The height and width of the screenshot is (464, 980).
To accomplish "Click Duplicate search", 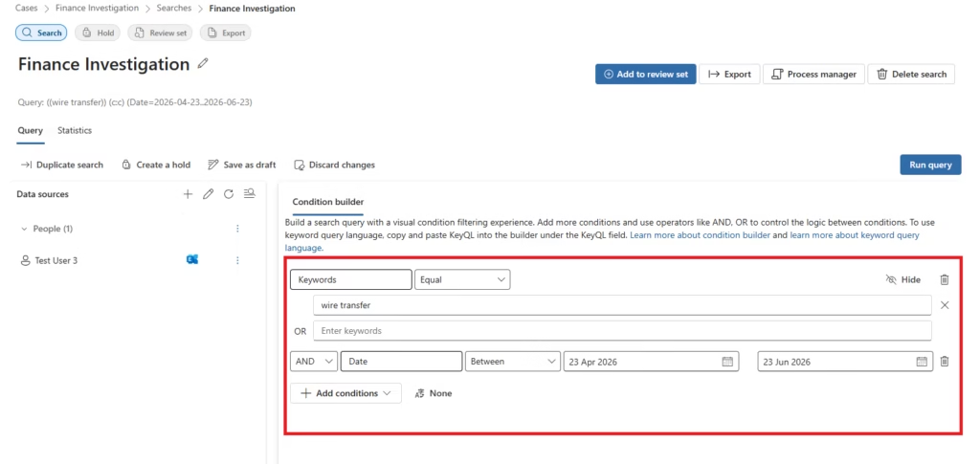I will 62,165.
